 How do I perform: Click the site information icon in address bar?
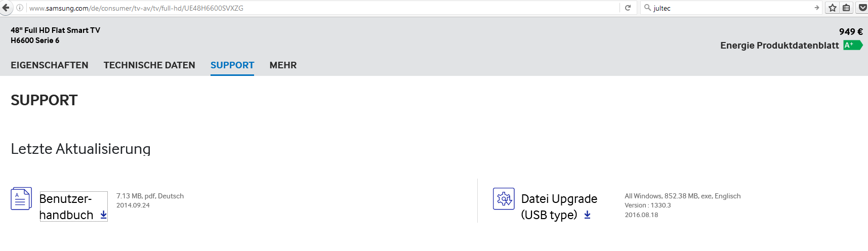pyautogui.click(x=20, y=8)
